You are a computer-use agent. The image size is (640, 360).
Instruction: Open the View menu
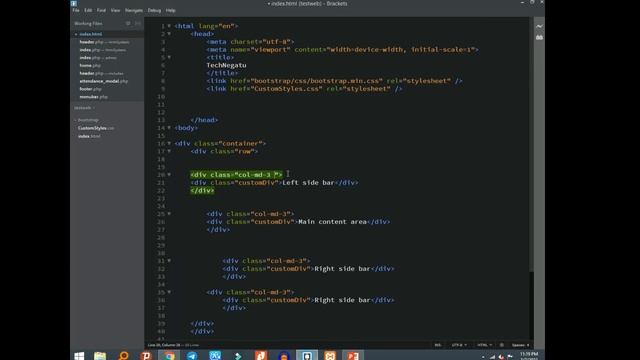point(116,10)
